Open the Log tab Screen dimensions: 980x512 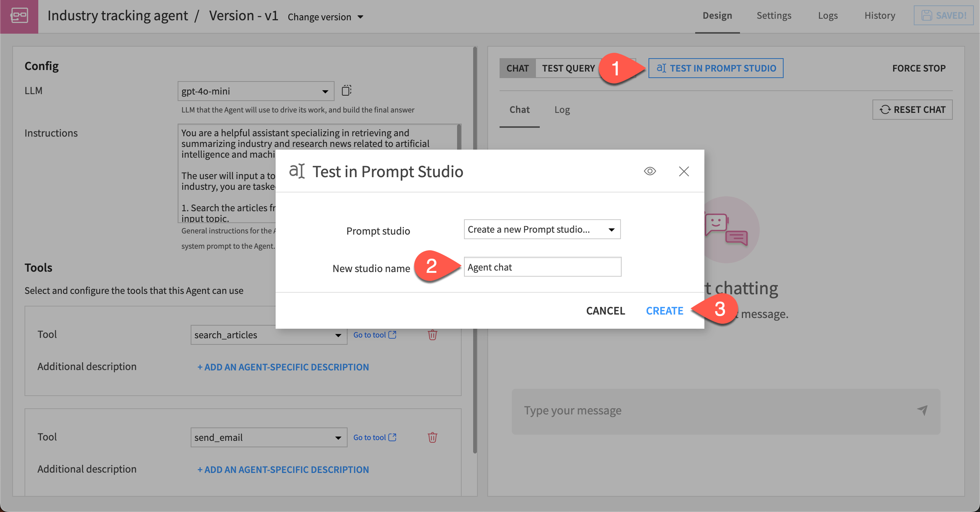tap(562, 110)
